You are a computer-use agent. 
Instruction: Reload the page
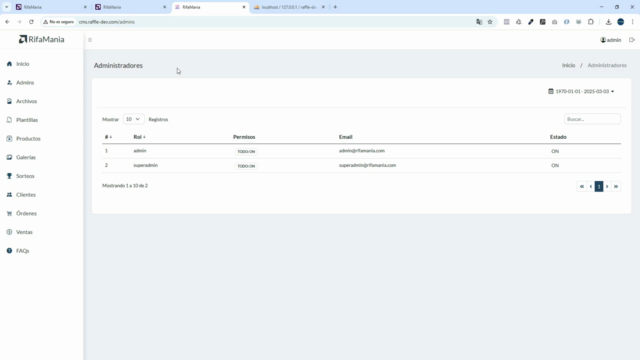pos(31,22)
